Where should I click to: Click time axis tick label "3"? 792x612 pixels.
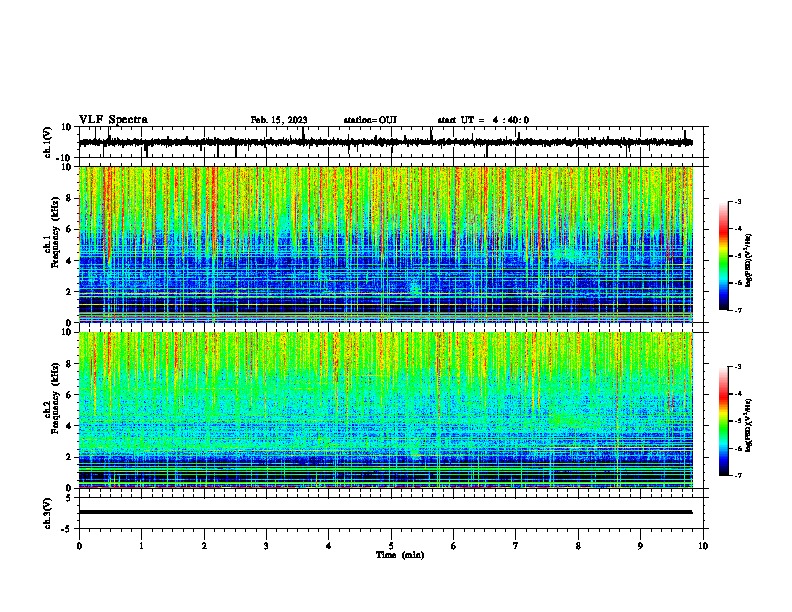tap(266, 546)
